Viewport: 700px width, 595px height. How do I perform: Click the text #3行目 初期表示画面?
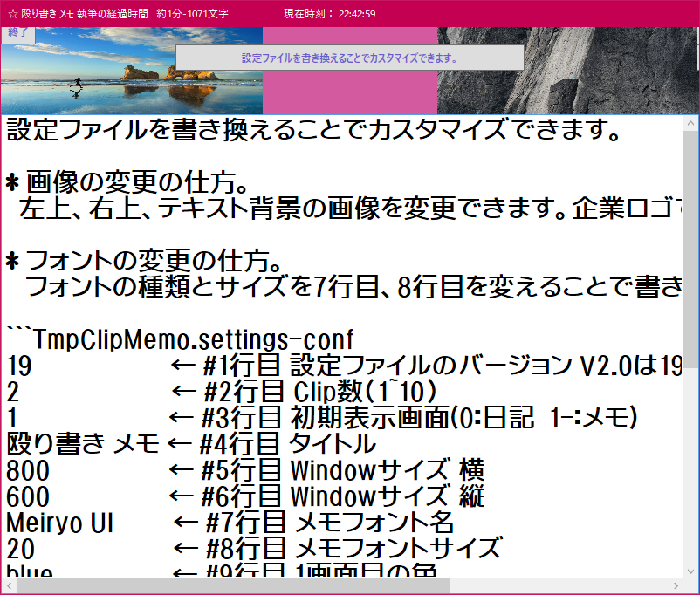pyautogui.click(x=419, y=418)
